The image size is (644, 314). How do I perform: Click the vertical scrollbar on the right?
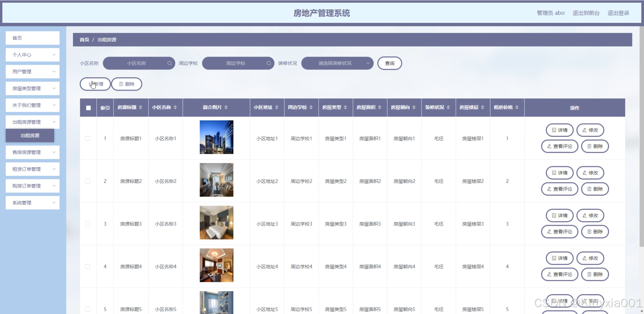[x=641, y=137]
